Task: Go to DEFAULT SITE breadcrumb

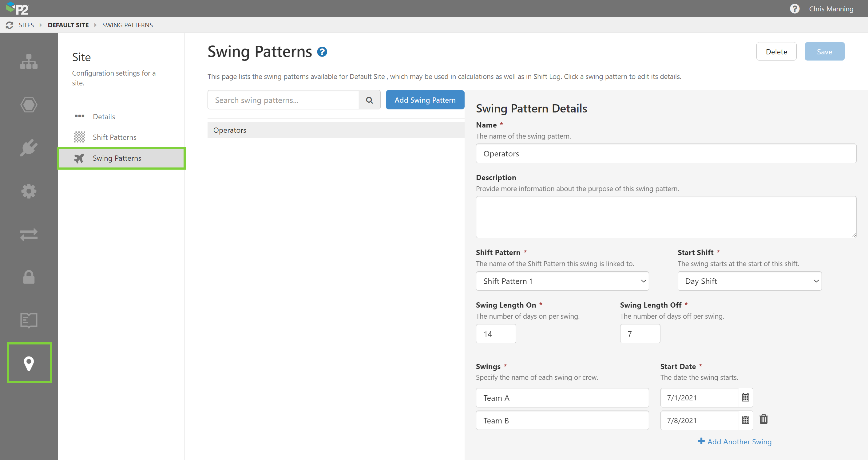Action: pyautogui.click(x=68, y=25)
